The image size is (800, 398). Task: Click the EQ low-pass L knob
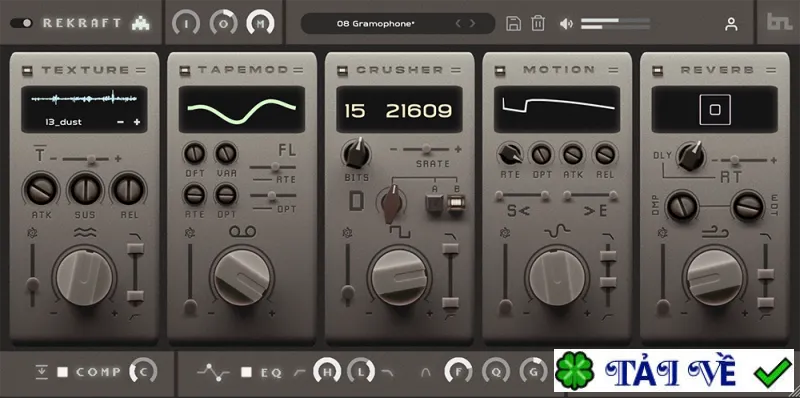point(361,371)
